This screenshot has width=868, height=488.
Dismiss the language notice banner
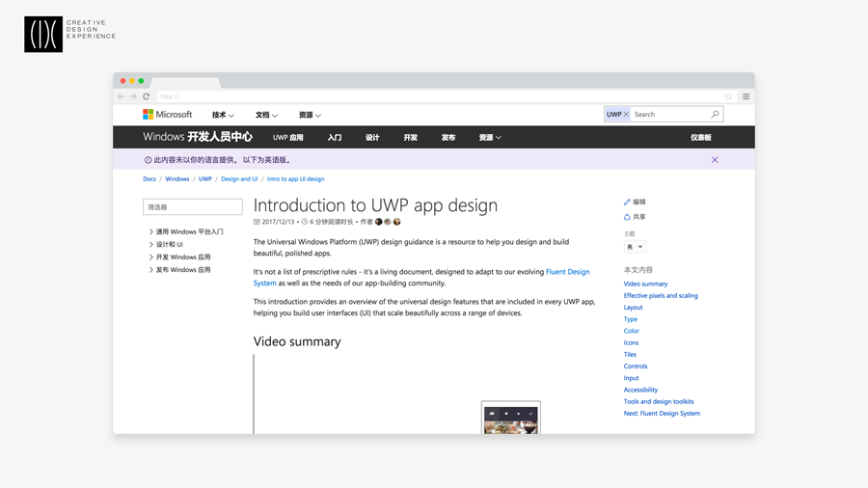pos(715,160)
